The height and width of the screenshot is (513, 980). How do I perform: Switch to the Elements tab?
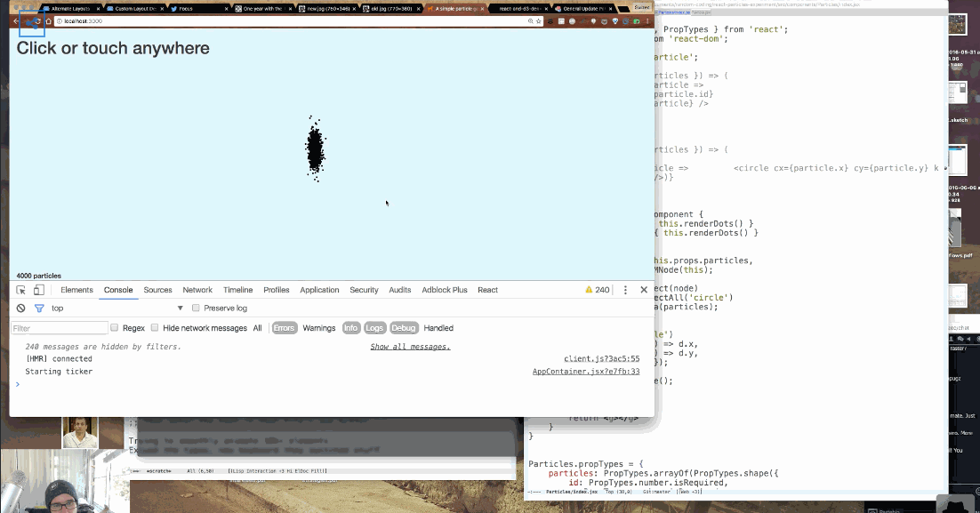point(76,290)
